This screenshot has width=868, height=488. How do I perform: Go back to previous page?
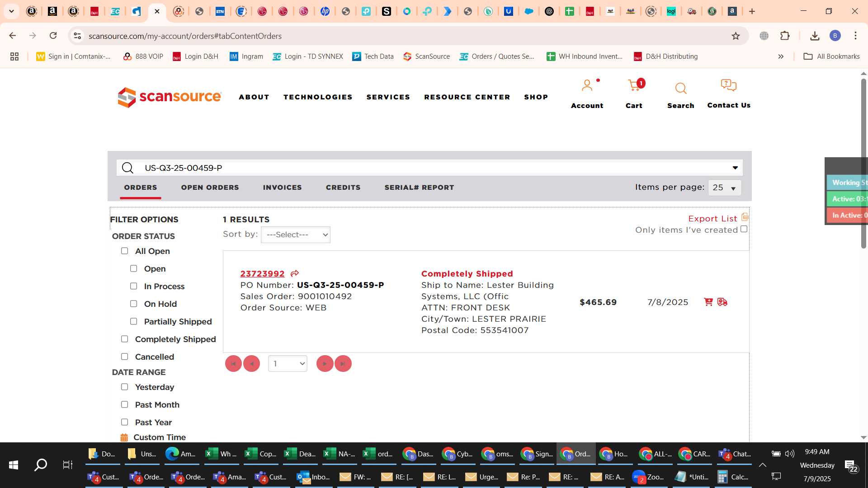(13, 36)
